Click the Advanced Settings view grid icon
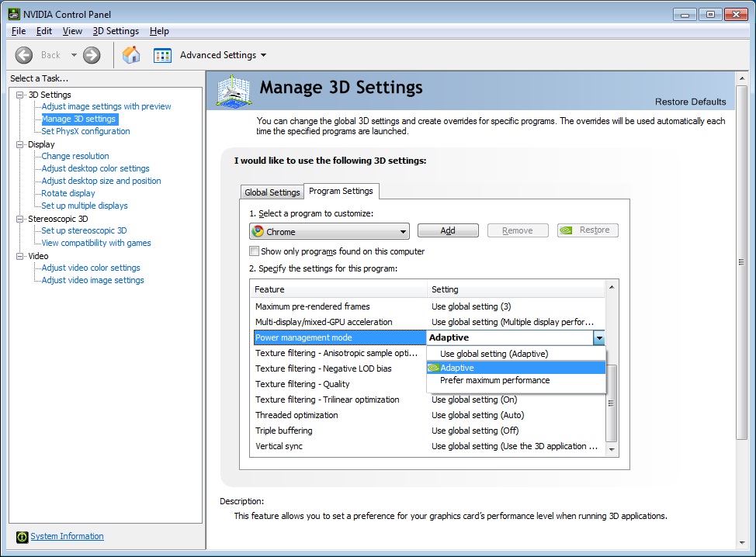 click(162, 55)
